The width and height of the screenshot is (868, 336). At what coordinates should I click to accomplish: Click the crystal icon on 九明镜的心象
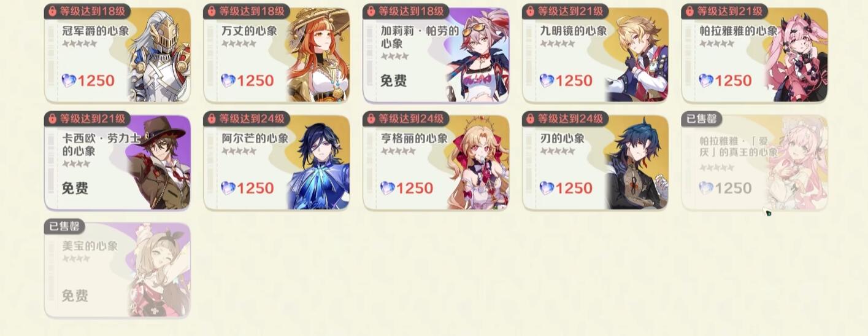(x=547, y=80)
